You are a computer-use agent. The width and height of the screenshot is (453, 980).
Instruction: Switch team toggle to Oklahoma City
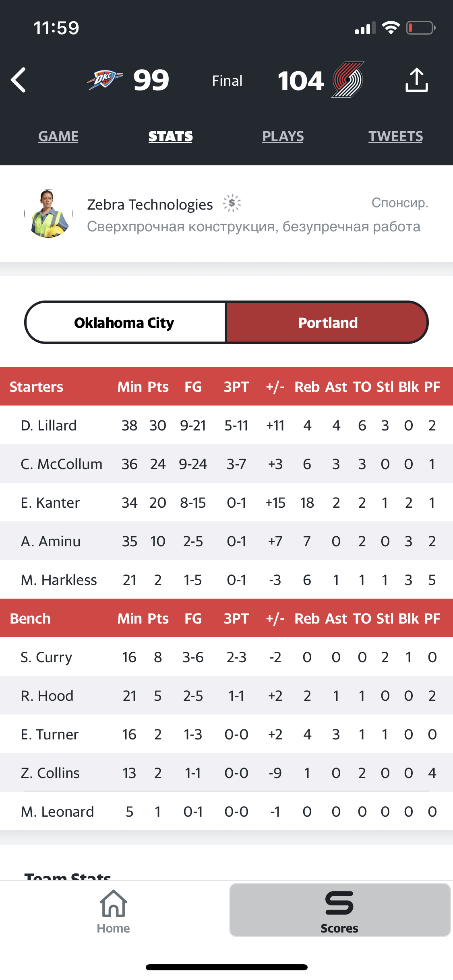click(125, 323)
